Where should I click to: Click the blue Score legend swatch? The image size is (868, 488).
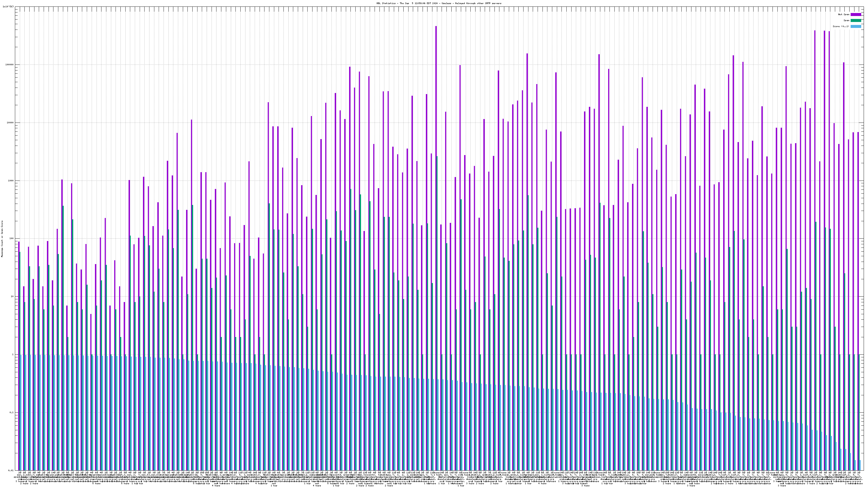tap(856, 26)
